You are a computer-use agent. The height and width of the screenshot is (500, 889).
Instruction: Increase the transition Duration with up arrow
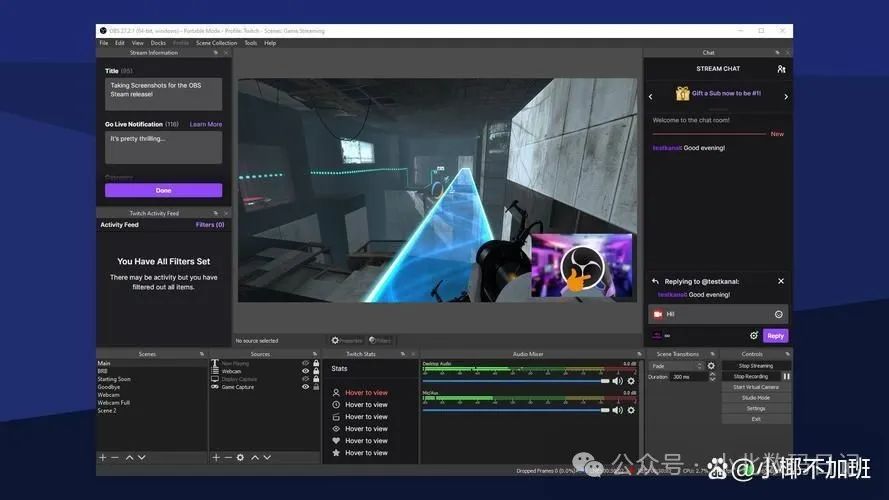[x=713, y=374]
